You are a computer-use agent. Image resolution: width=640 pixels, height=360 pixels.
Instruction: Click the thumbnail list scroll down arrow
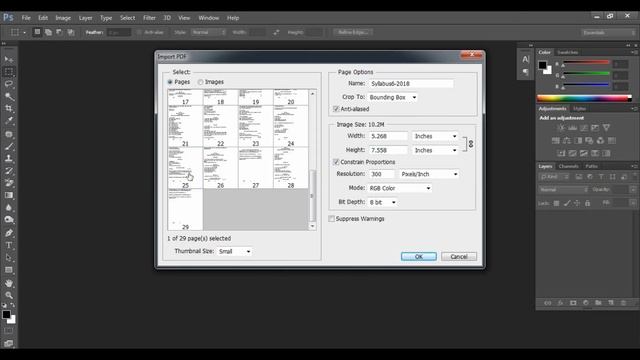313,226
